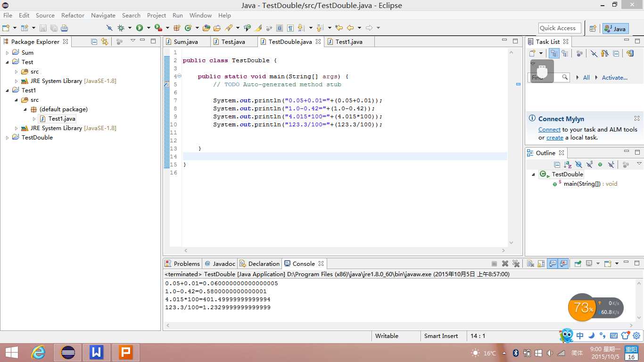Click the create local task link
Screen dimensions: 644x362
click(x=555, y=138)
